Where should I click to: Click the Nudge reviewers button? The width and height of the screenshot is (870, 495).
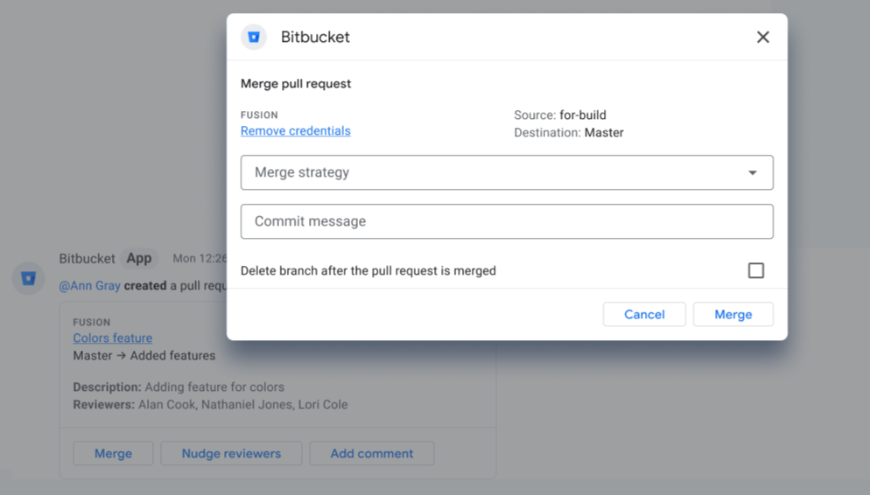tap(231, 453)
